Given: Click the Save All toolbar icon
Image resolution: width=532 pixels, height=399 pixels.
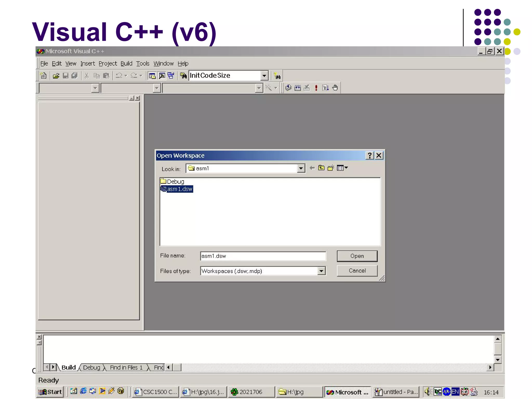Looking at the screenshot, I should coord(75,76).
